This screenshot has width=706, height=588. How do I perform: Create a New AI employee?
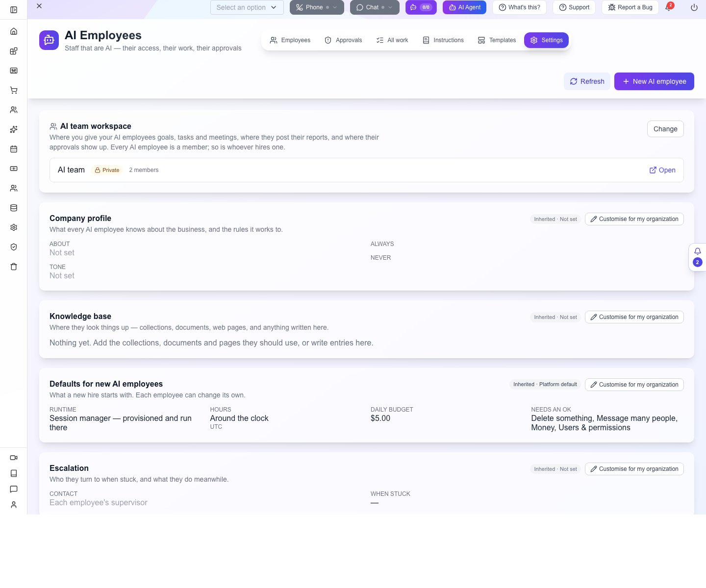pos(654,81)
